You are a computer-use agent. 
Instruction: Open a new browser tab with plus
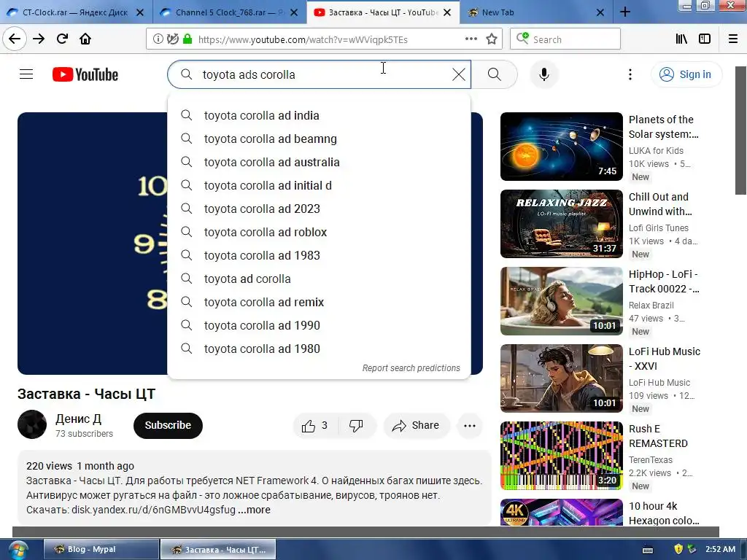625,12
